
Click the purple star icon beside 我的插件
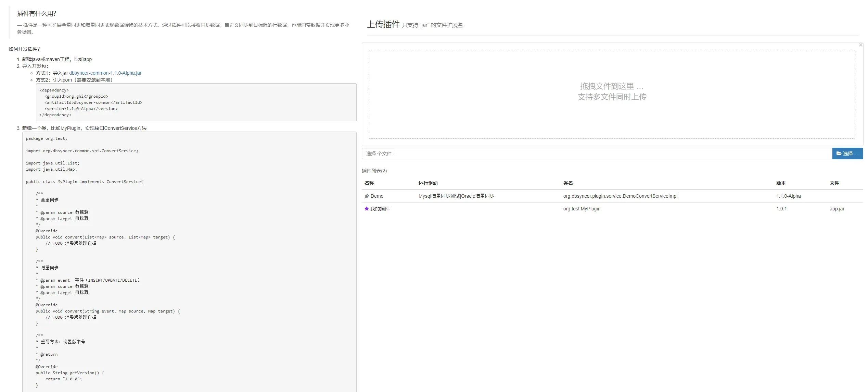pos(367,209)
